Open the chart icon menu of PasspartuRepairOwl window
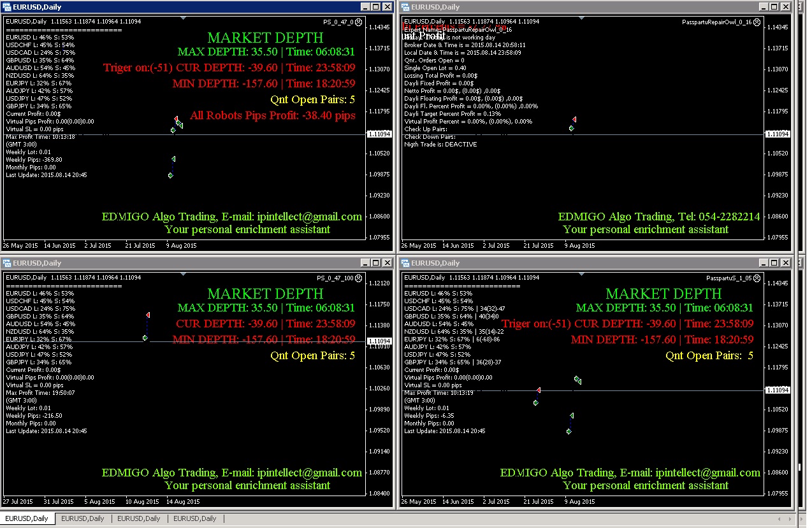The width and height of the screenshot is (812, 528). point(405,7)
